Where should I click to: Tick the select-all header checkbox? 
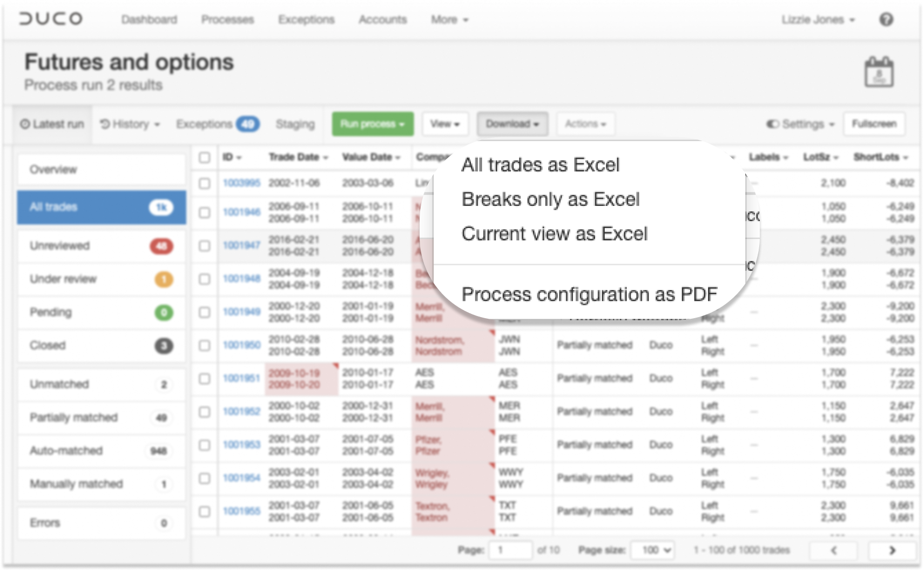[x=204, y=157]
